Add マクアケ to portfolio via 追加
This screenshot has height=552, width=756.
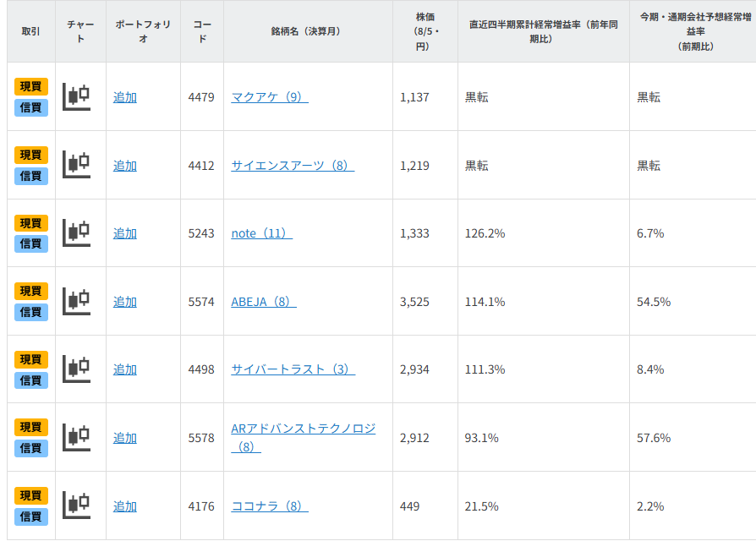click(125, 97)
